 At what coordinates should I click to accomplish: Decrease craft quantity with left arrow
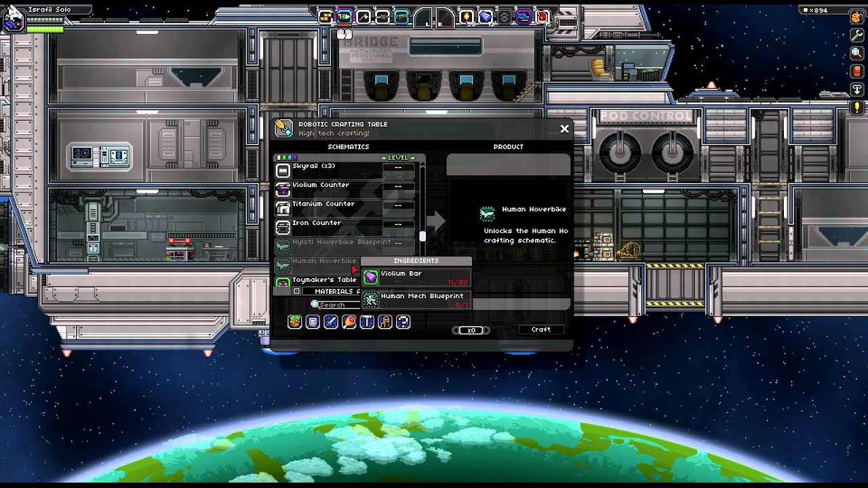tap(456, 331)
